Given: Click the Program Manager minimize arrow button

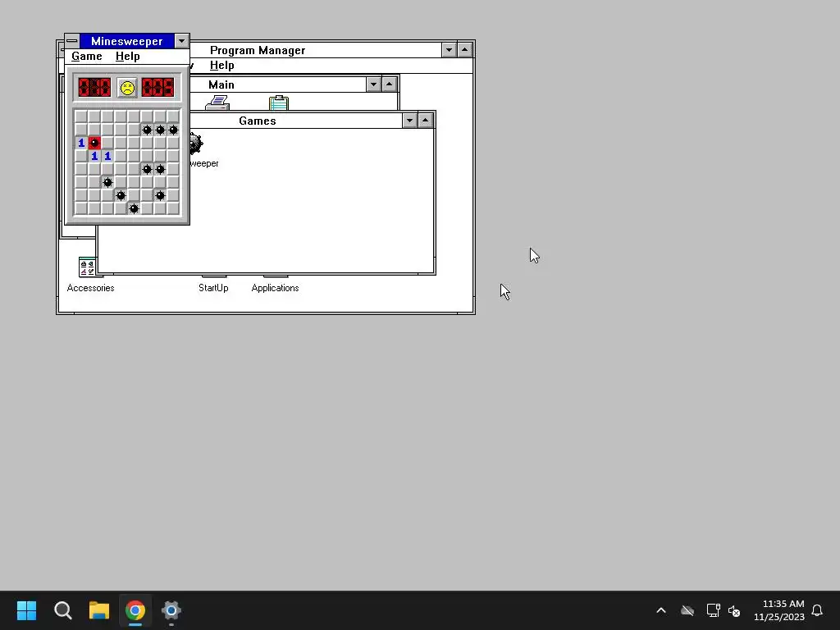Looking at the screenshot, I should [449, 50].
